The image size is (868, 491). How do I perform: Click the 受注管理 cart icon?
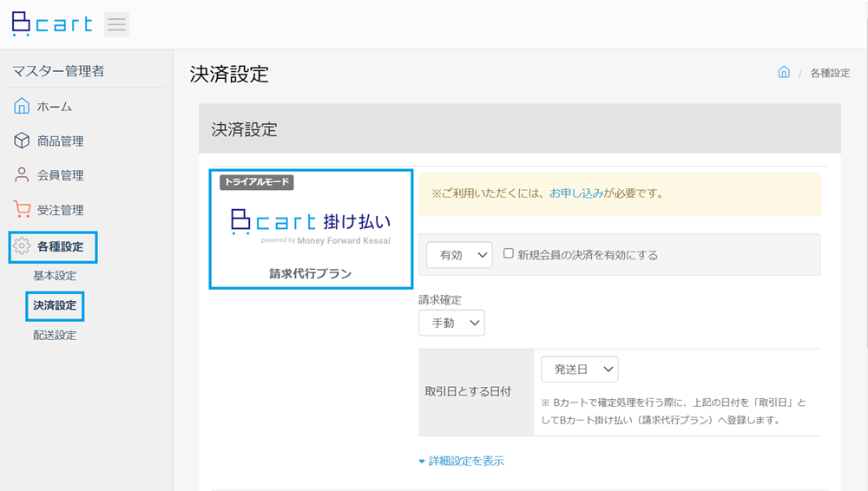(22, 209)
